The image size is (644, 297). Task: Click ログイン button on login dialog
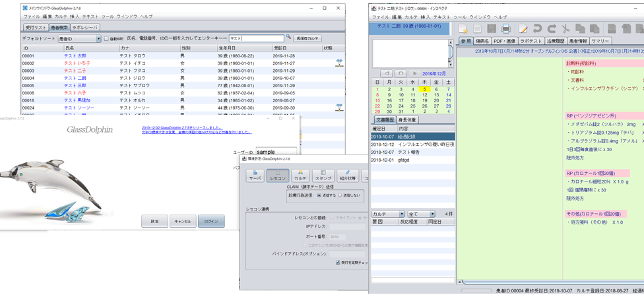tap(211, 221)
